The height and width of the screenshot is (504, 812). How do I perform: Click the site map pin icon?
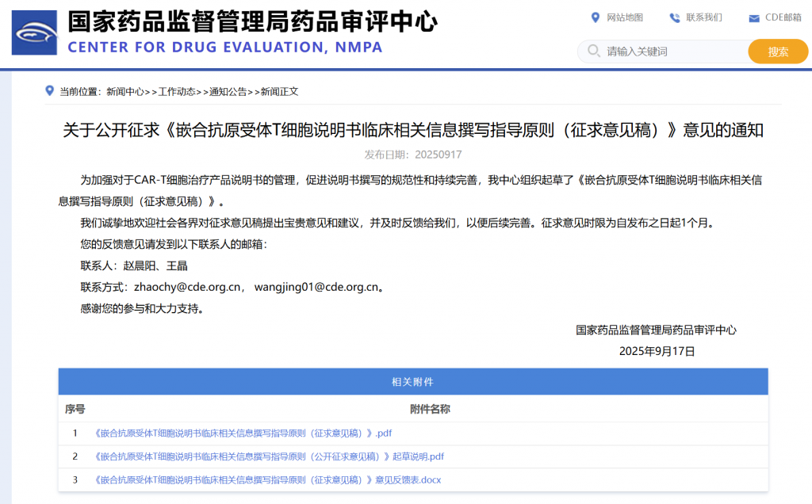tap(595, 17)
